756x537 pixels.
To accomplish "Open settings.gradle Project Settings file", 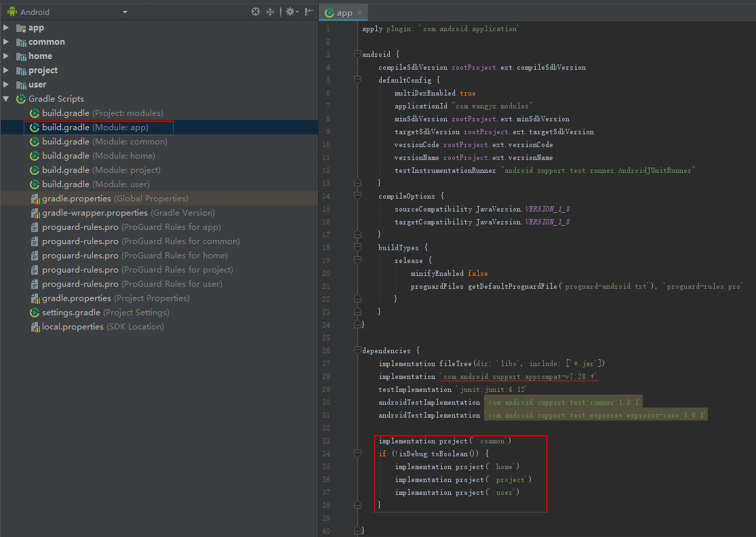I will coord(105,313).
